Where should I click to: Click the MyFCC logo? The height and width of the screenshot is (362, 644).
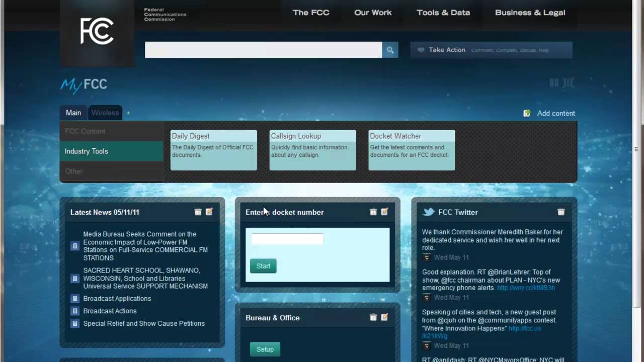(x=84, y=84)
